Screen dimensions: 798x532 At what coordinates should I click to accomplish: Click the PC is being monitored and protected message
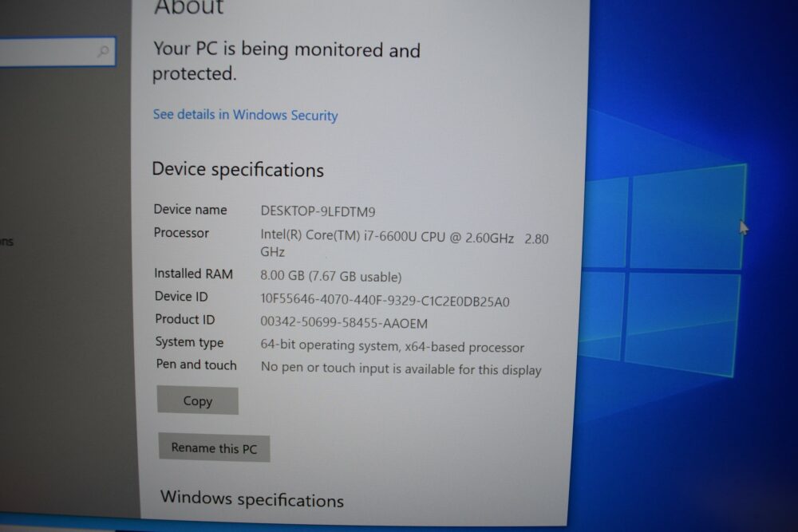coord(286,61)
